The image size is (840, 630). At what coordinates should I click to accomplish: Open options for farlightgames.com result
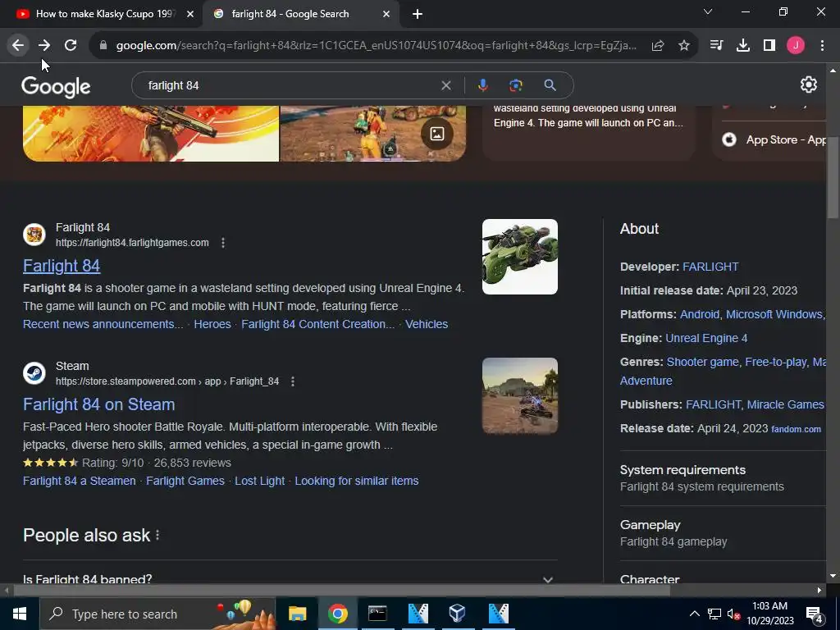[223, 243]
